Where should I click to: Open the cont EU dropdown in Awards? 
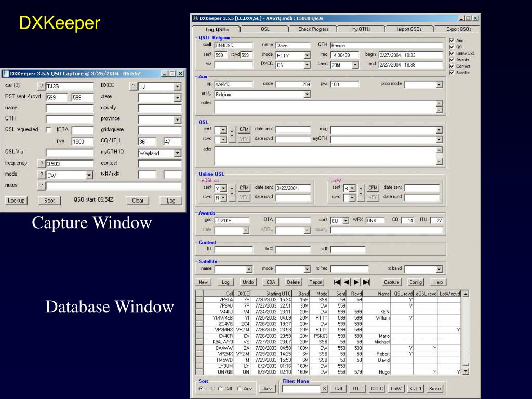tap(345, 220)
